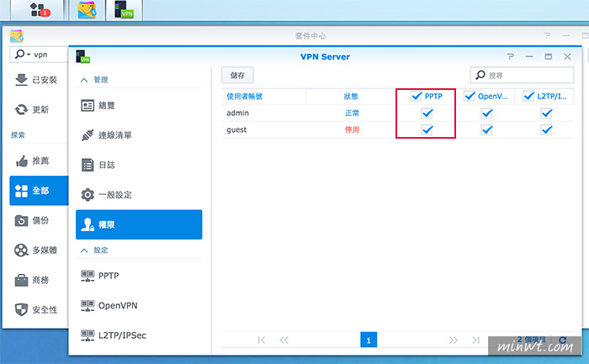Open L2TP/IPSec settings page

(x=139, y=335)
